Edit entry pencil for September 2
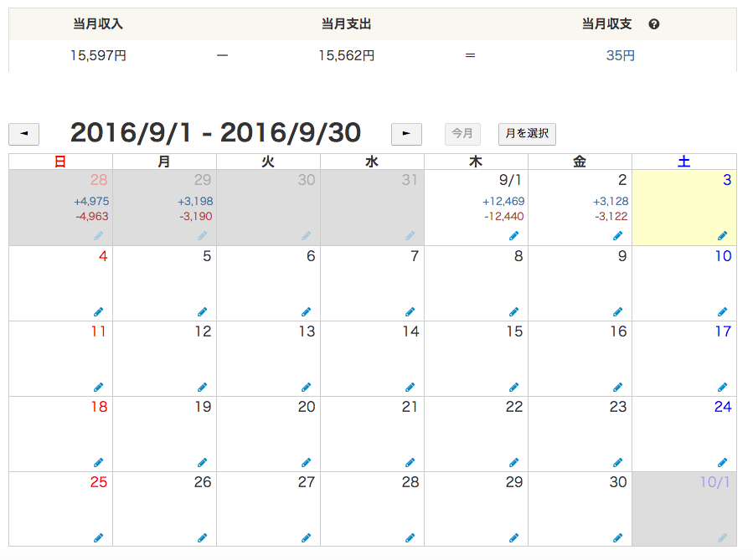 617,235
